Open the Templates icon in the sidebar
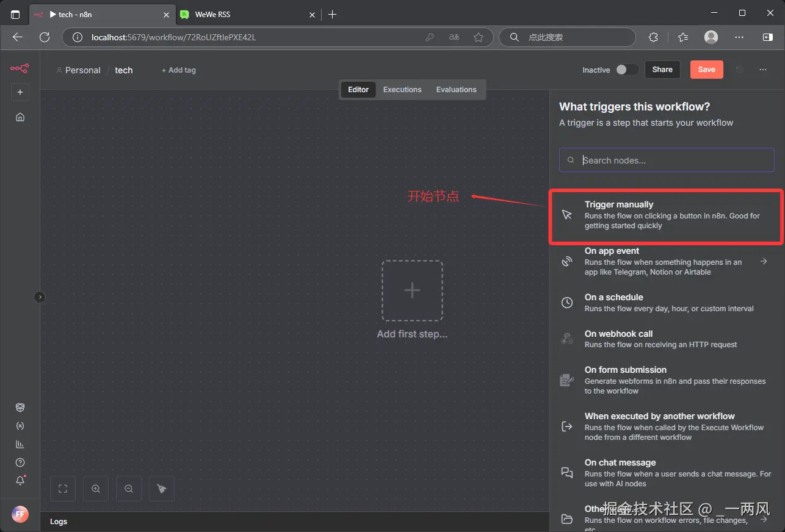The width and height of the screenshot is (785, 532). [20, 408]
